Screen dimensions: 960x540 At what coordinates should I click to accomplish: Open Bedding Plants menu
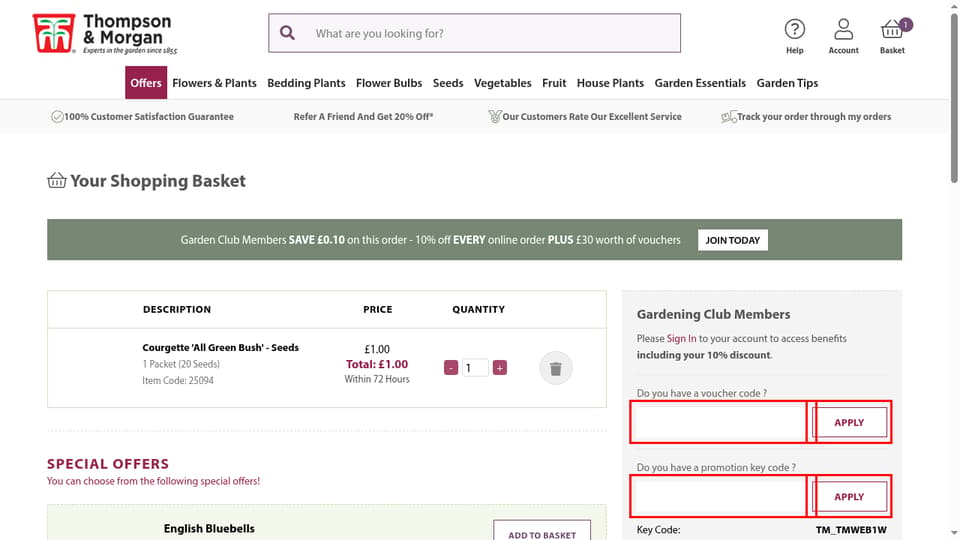pyautogui.click(x=306, y=83)
